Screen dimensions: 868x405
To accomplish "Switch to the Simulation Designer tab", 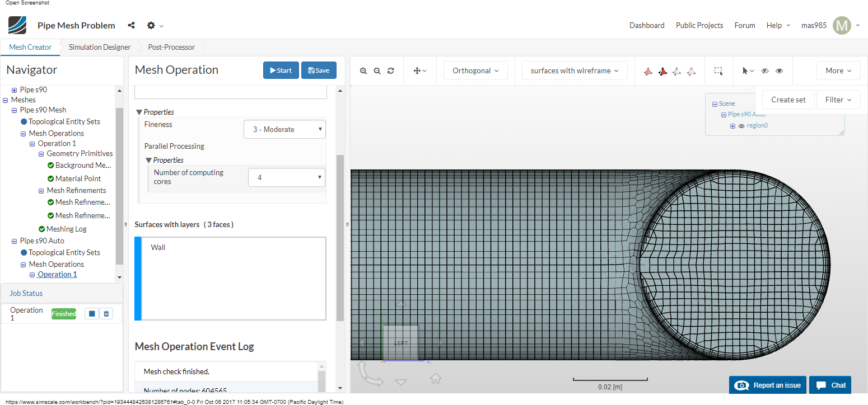I will click(x=100, y=47).
